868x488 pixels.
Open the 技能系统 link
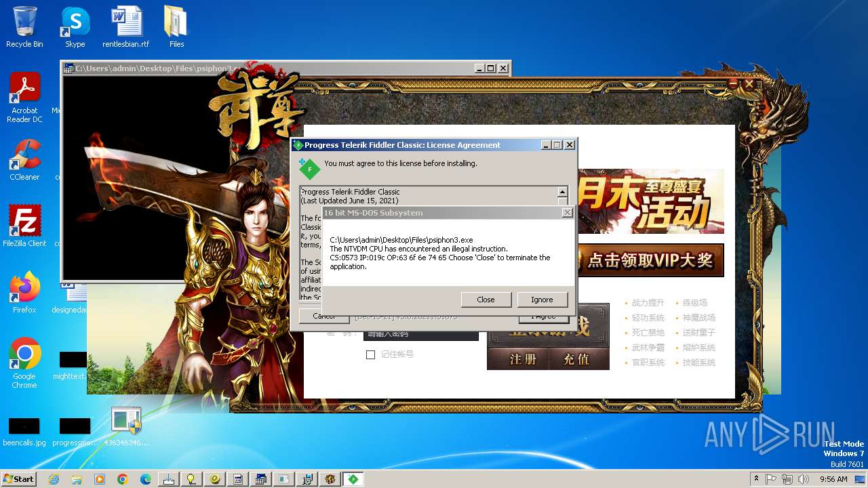(698, 363)
